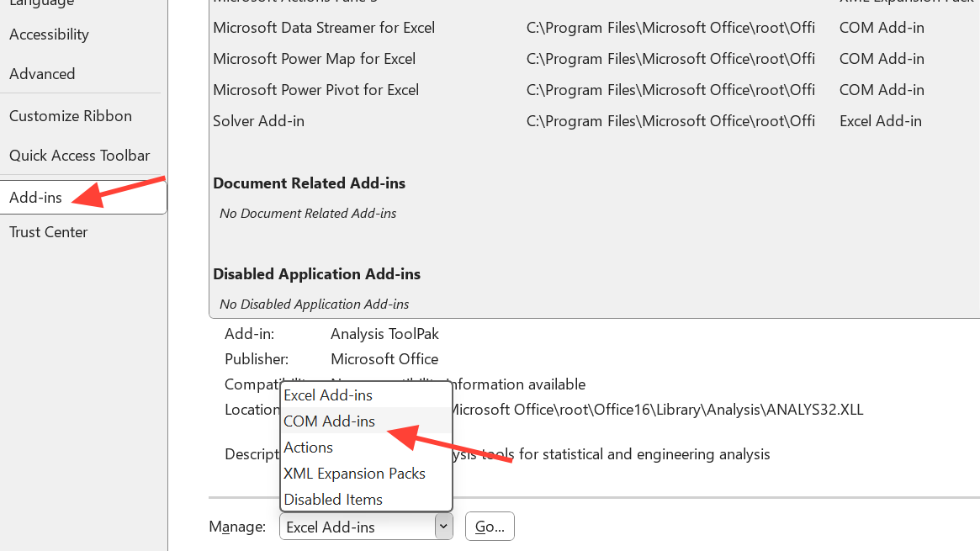Go to Quick Access Toolbar settings
980x551 pixels.
coord(79,156)
